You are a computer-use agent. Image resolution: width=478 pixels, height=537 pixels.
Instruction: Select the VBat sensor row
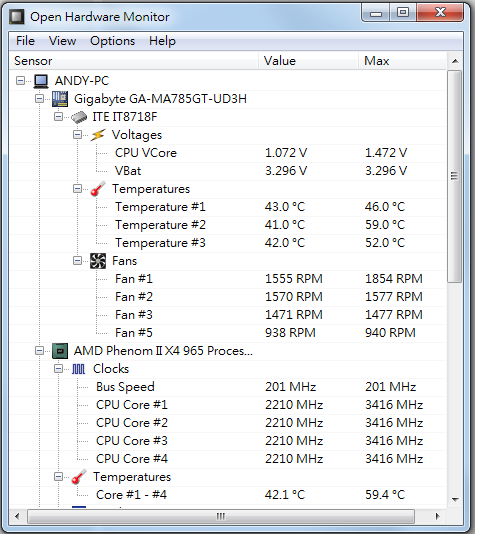tap(229, 172)
